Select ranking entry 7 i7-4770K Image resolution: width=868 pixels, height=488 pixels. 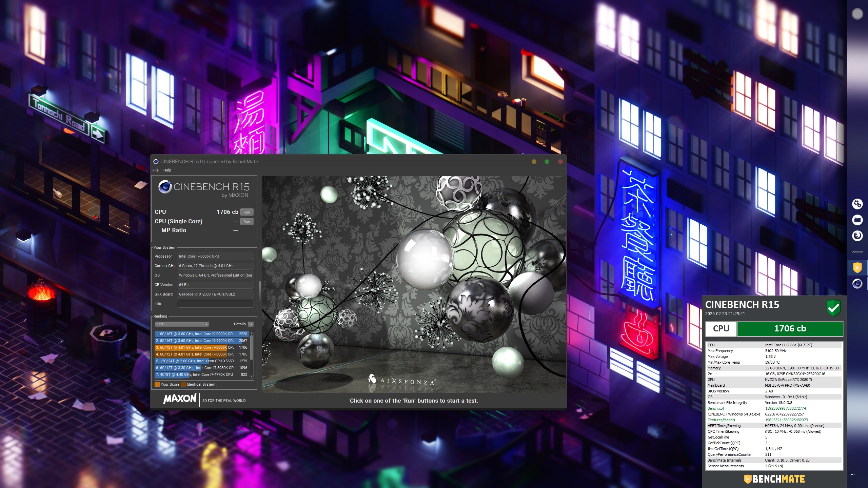[202, 374]
